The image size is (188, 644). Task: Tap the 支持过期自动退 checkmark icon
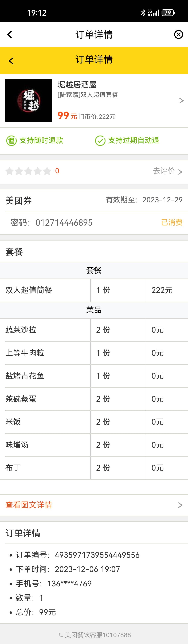pyautogui.click(x=100, y=141)
